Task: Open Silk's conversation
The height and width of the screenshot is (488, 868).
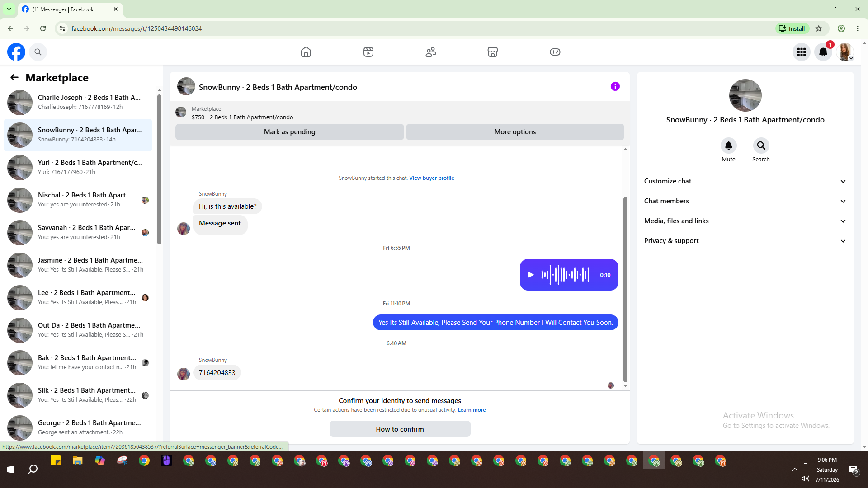Action: [78, 395]
